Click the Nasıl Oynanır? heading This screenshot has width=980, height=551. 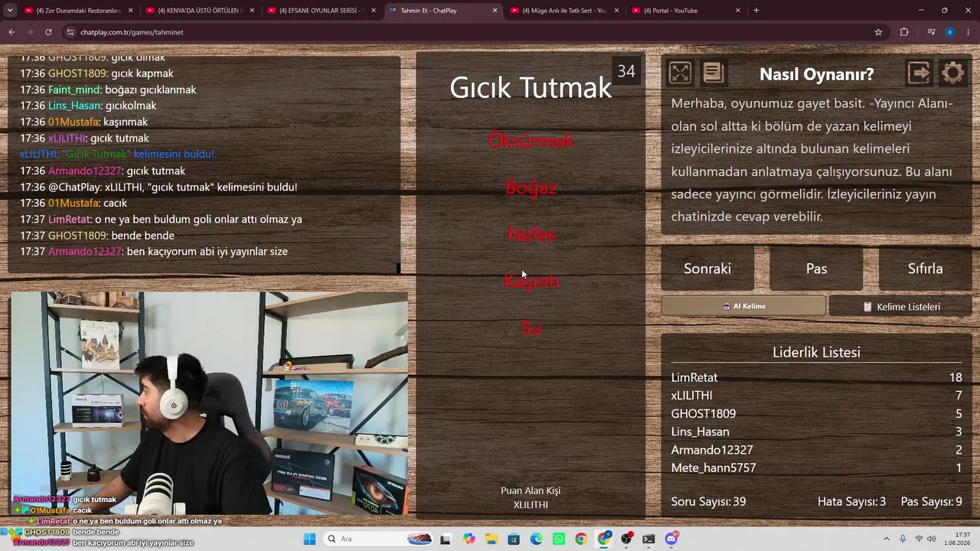pyautogui.click(x=816, y=74)
